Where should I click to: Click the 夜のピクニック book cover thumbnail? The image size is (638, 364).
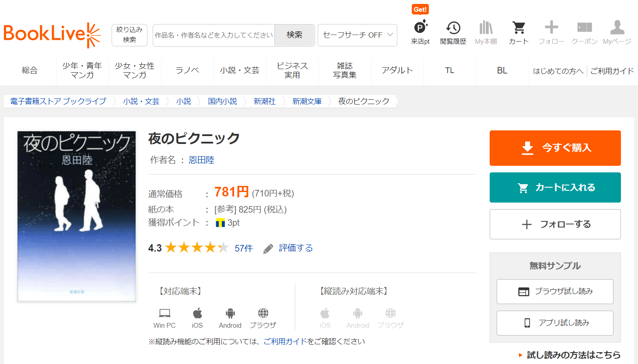(77, 216)
